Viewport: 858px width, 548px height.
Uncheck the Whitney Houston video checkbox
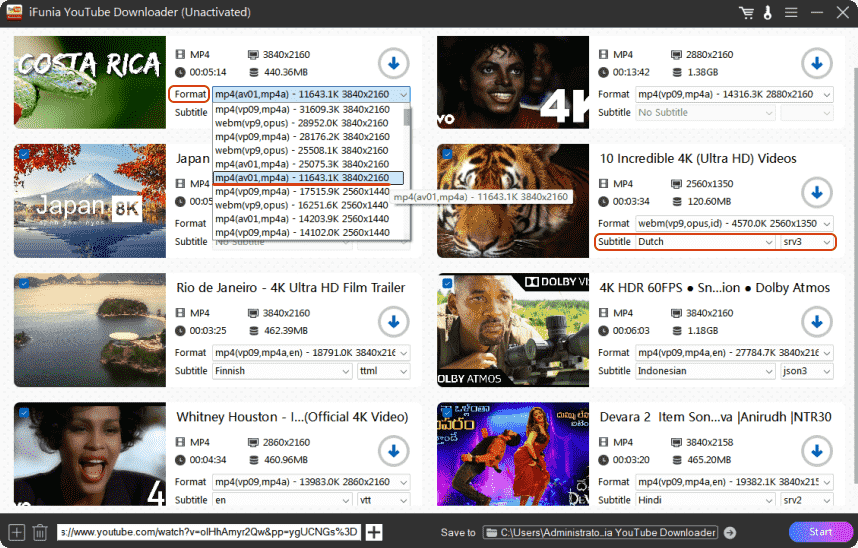point(23,412)
